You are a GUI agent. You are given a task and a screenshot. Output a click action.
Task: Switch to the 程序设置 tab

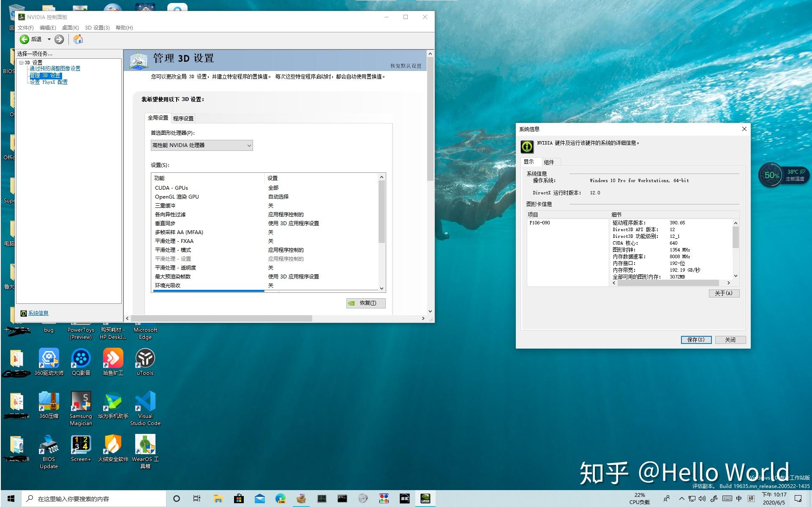click(182, 118)
